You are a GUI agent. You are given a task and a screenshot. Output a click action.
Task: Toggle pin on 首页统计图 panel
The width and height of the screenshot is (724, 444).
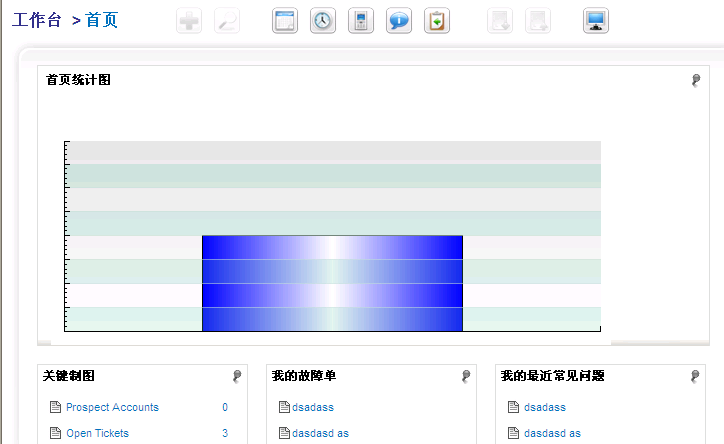click(x=696, y=80)
